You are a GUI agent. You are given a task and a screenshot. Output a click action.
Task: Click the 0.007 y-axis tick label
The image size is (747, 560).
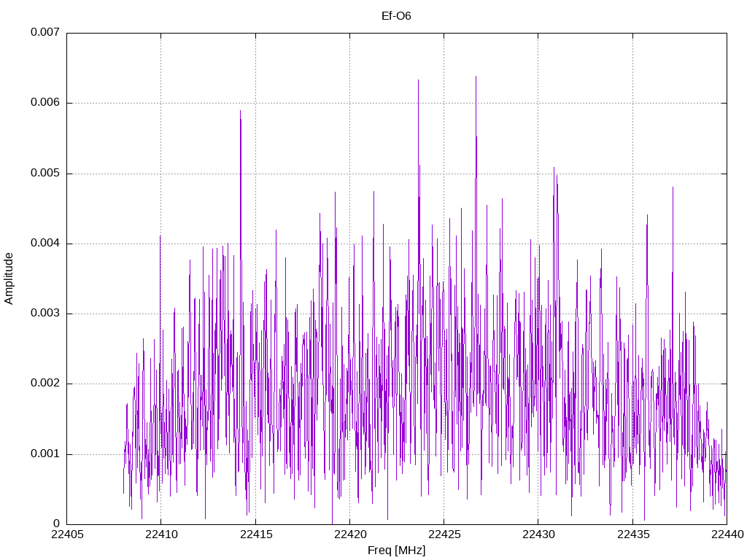point(45,32)
